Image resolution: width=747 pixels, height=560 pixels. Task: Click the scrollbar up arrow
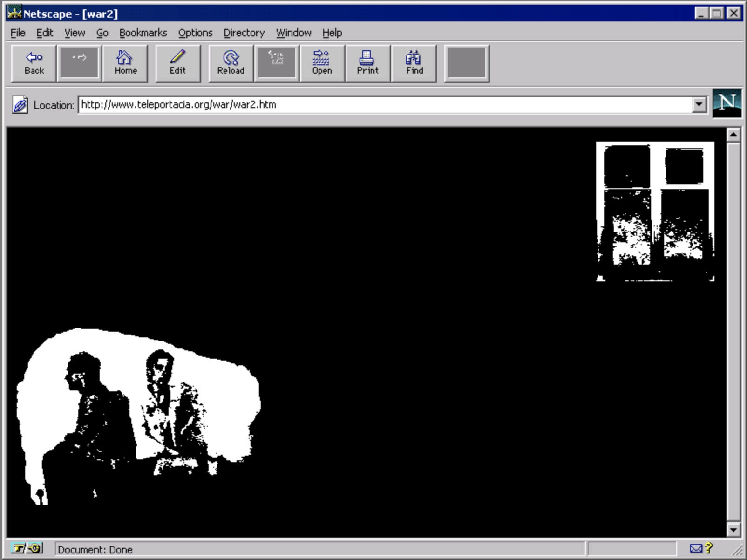point(733,135)
